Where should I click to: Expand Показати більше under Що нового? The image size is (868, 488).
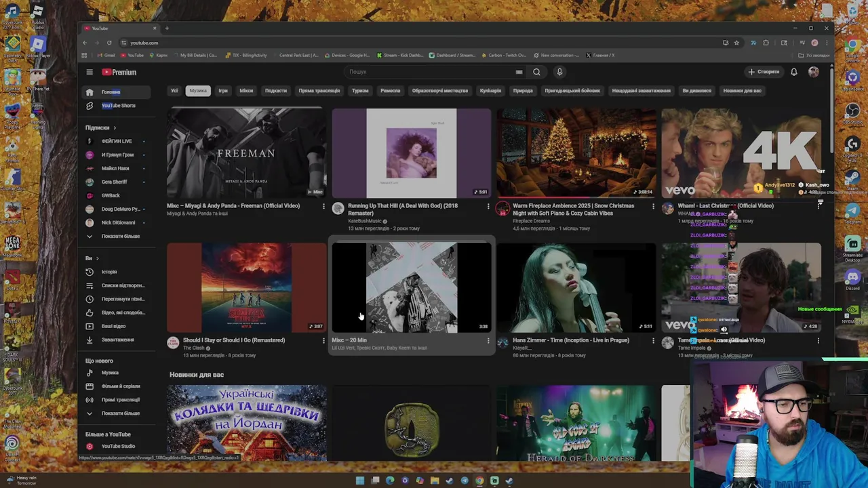coord(116,413)
